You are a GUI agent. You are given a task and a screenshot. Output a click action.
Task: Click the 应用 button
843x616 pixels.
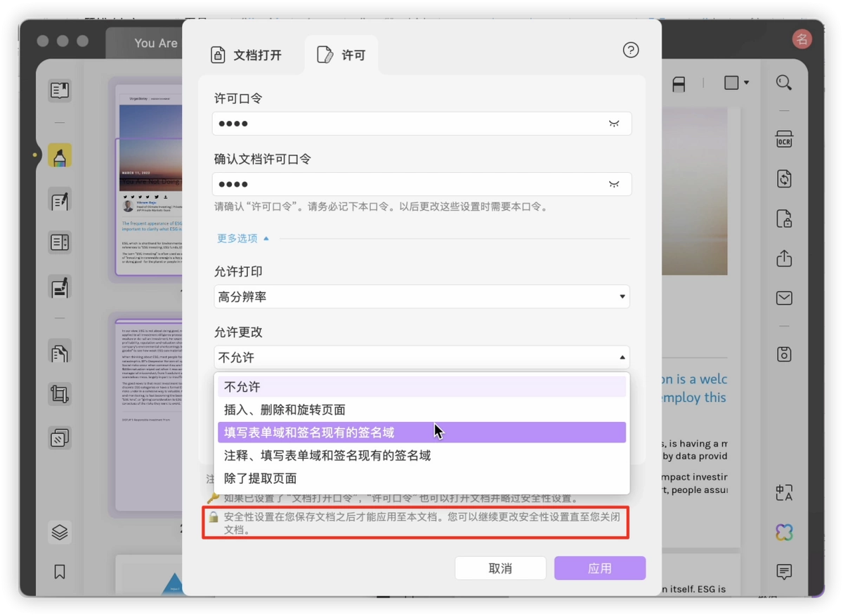coord(600,568)
